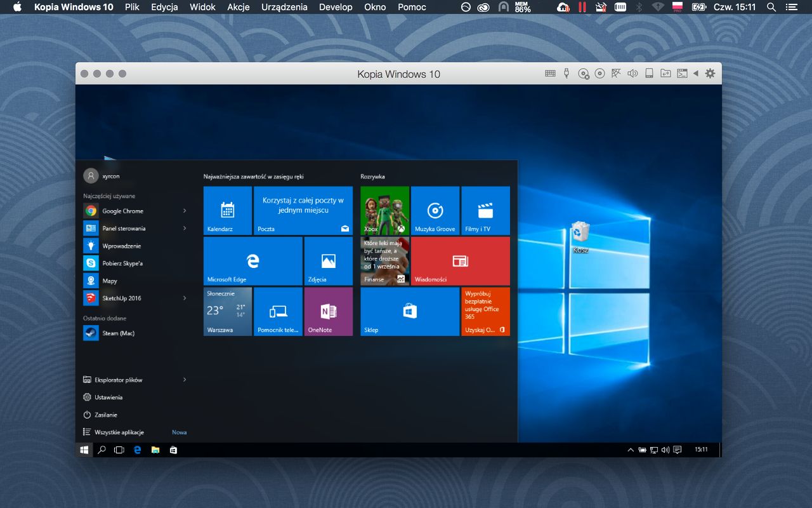Click the sound speaker icon in the VM toolbar

tap(632, 74)
